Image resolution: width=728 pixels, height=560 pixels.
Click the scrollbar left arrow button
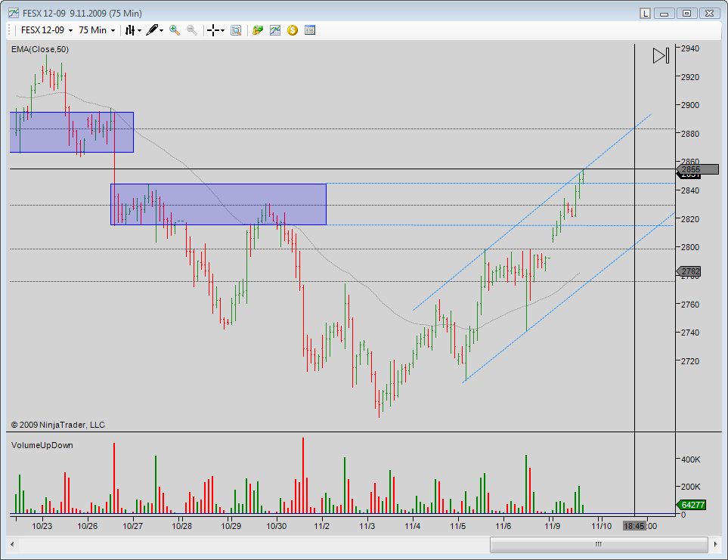click(x=11, y=544)
